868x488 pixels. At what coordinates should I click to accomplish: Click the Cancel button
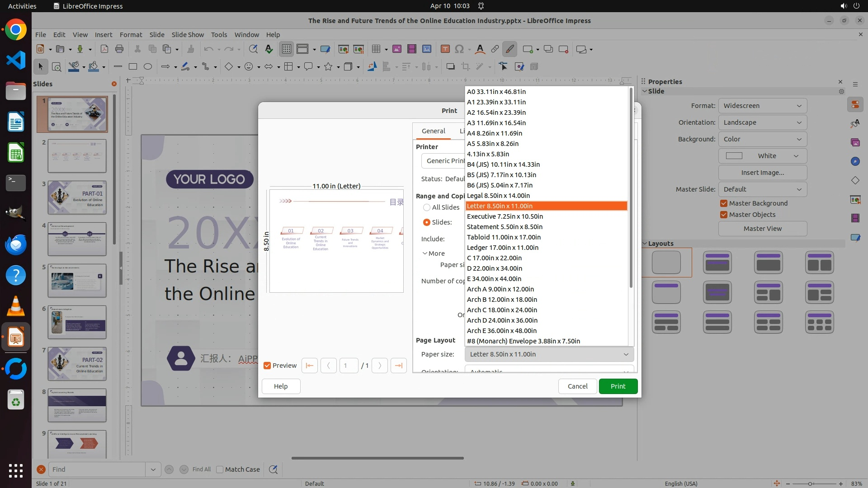point(577,386)
